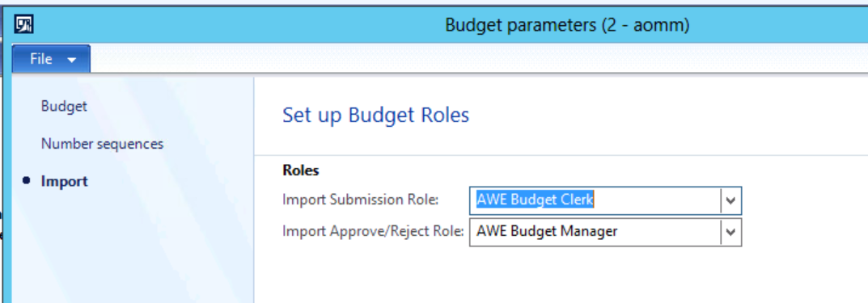Click the Roles group header
The image size is (868, 303).
pos(301,170)
